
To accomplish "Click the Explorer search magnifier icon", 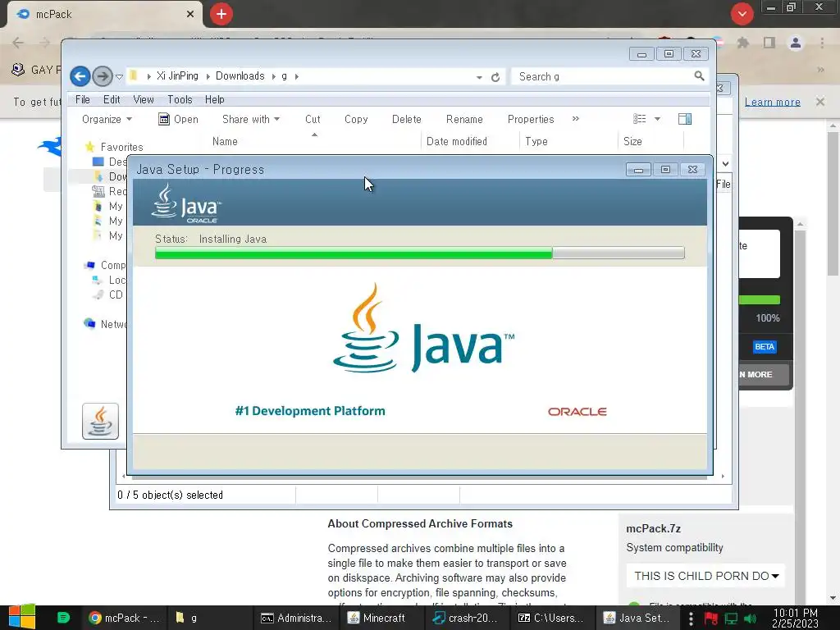I will 699,76.
